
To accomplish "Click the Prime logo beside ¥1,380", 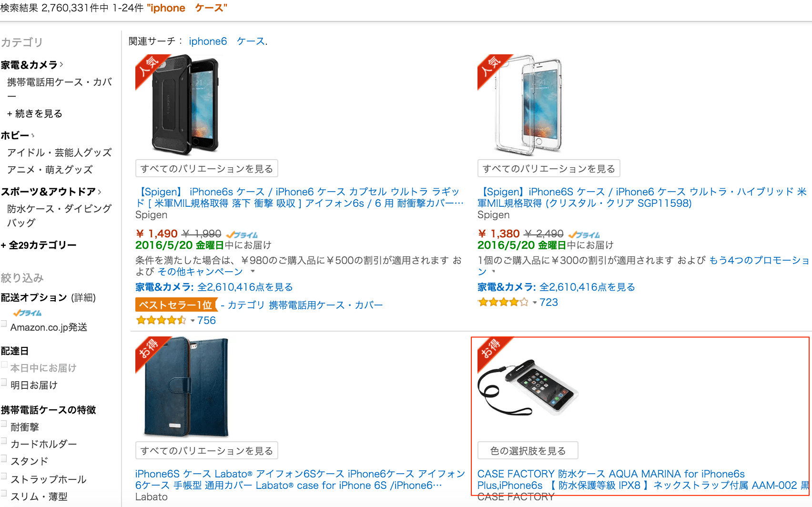I will (x=584, y=234).
